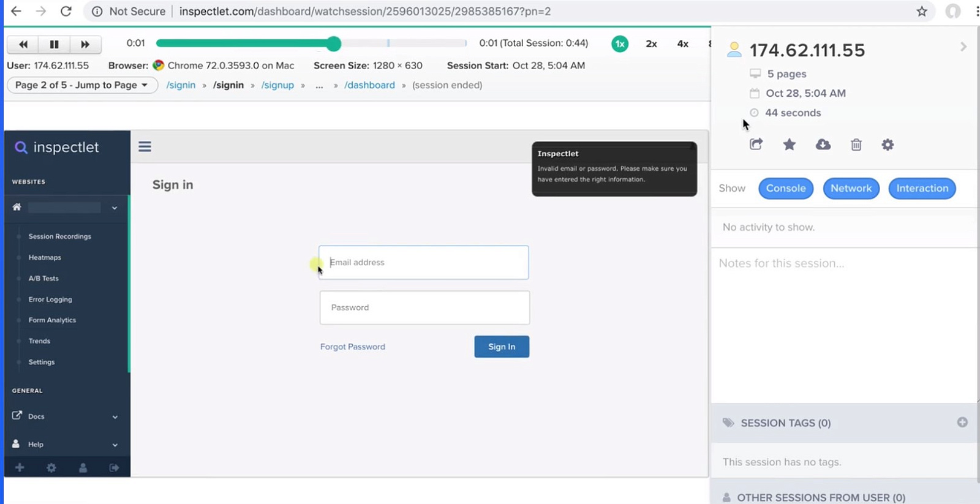This screenshot has width=980, height=504.
Task: Pause the session recording
Action: tap(54, 44)
